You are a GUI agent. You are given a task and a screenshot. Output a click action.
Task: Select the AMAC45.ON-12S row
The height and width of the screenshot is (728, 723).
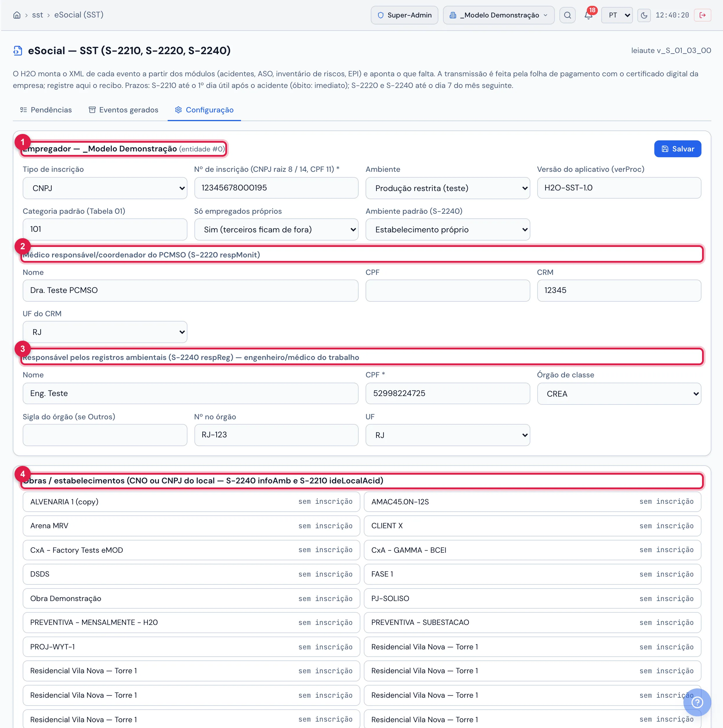coord(532,502)
